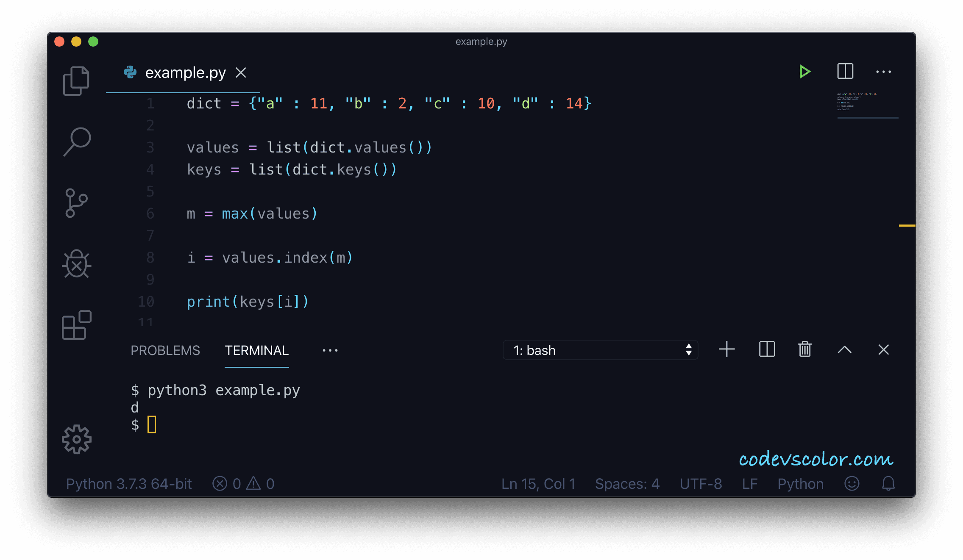The width and height of the screenshot is (963, 560).
Task: Open the Manage gear settings icon
Action: coord(77,439)
